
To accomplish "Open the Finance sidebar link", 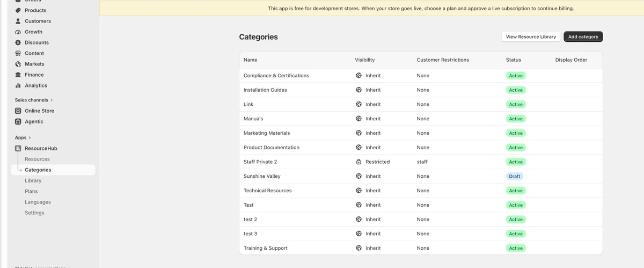I will pos(34,75).
